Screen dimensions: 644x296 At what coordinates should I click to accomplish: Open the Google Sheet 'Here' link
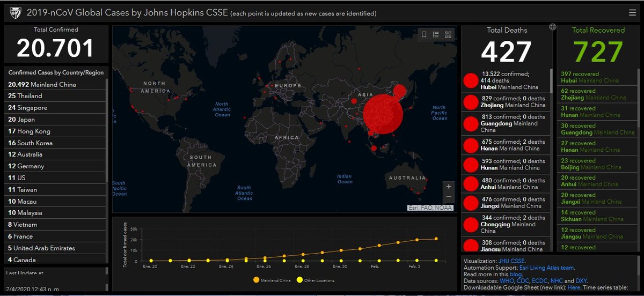pyautogui.click(x=574, y=287)
